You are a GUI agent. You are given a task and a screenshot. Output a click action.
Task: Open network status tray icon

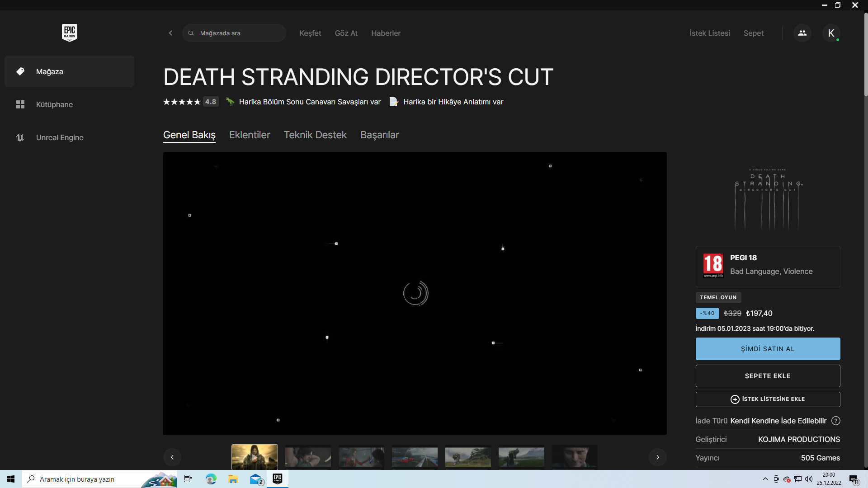(x=798, y=479)
